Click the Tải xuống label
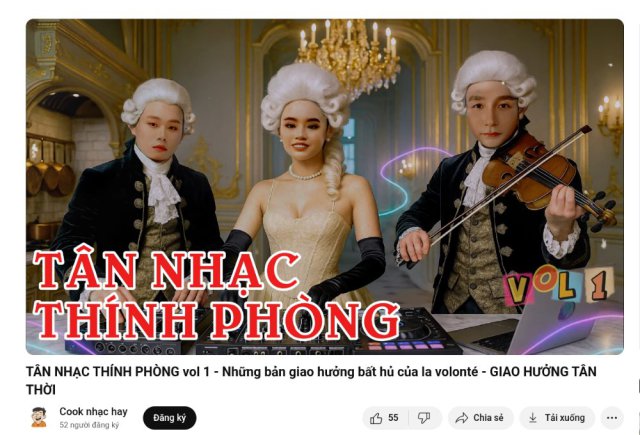Viewport: 640px width, 435px height. [564, 418]
